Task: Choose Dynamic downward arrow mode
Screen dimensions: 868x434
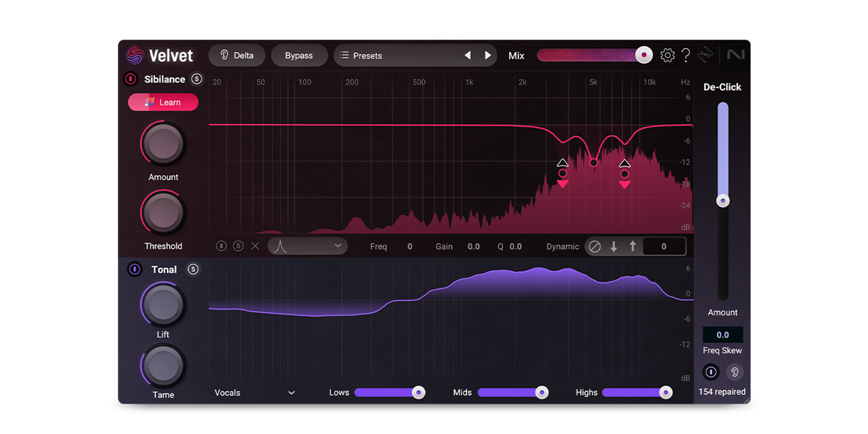Action: [614, 246]
